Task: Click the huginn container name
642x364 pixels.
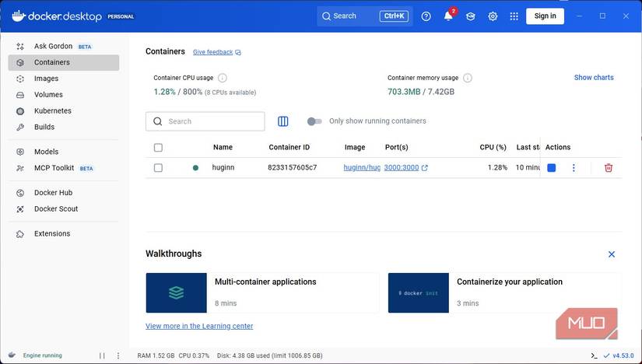Action: pos(223,167)
